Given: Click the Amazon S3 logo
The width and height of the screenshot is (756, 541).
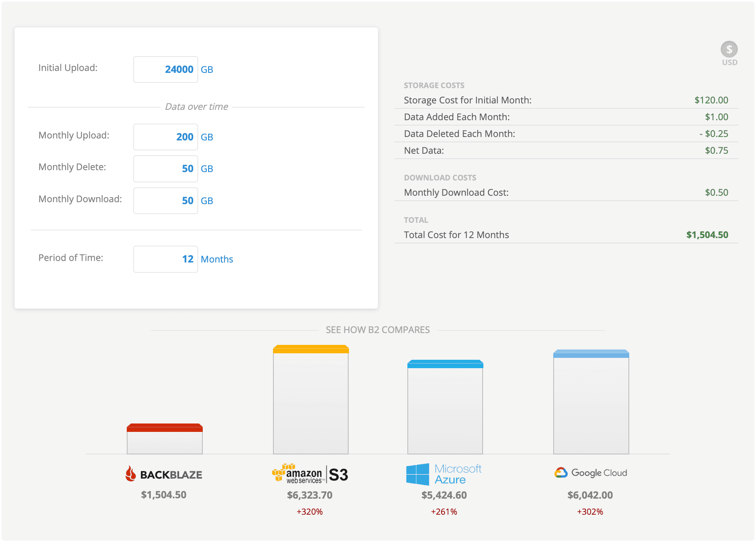Looking at the screenshot, I should tap(310, 474).
